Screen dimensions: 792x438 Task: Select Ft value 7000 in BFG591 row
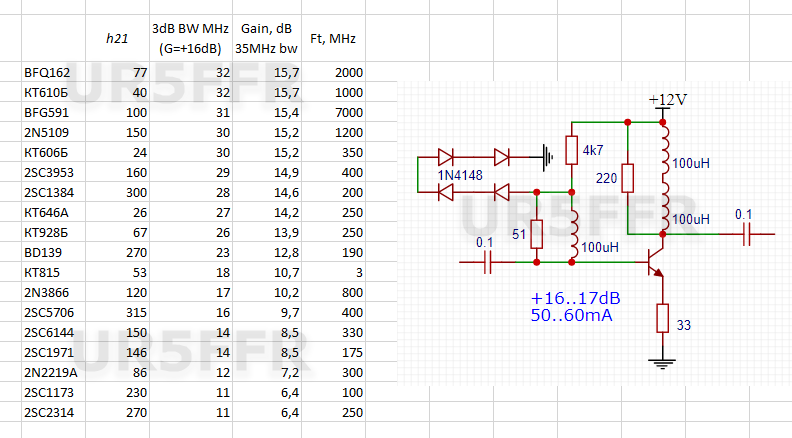pos(333,112)
